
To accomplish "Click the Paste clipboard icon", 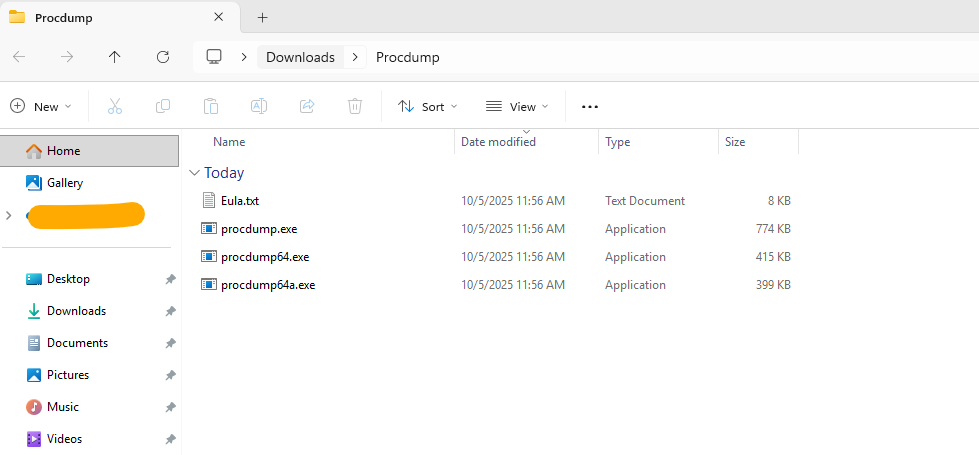I will point(210,106).
